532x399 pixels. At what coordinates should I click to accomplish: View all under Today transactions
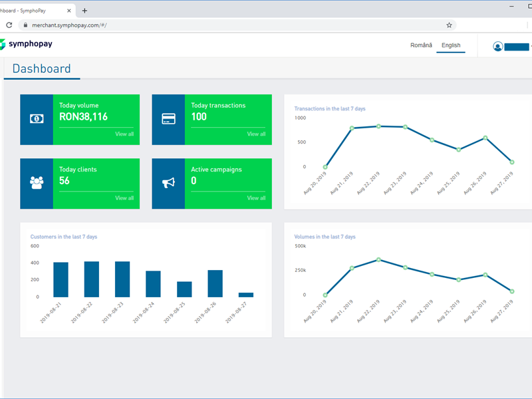[256, 134]
